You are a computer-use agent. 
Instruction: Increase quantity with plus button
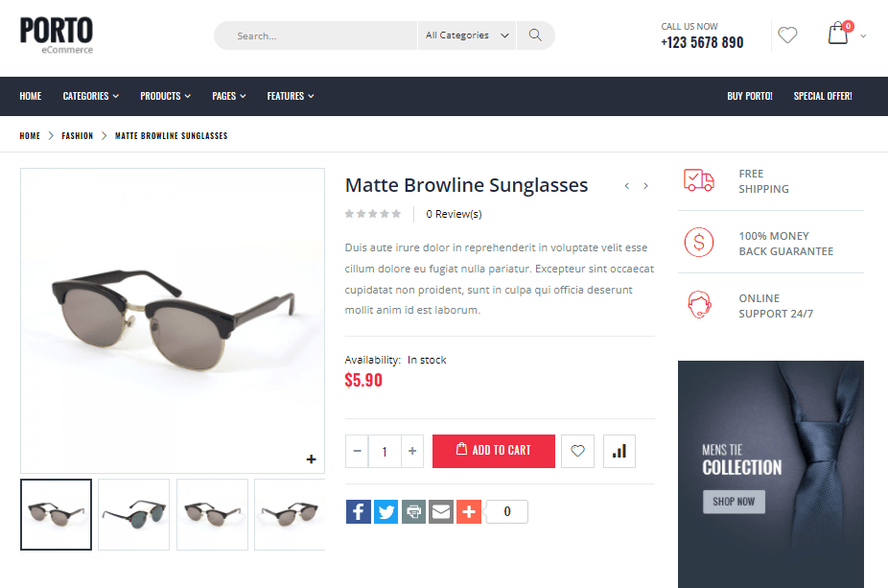click(x=412, y=451)
